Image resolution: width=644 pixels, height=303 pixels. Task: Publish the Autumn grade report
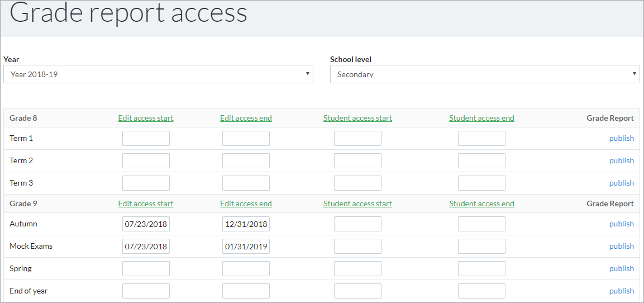pyautogui.click(x=622, y=224)
